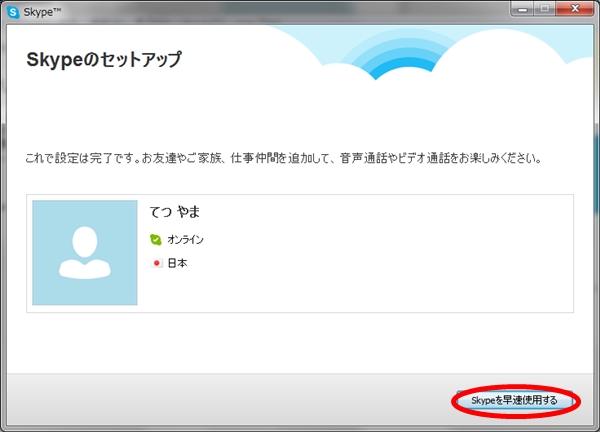The image size is (600, 432).
Task: Click the Japan flag icon
Action: (x=156, y=263)
